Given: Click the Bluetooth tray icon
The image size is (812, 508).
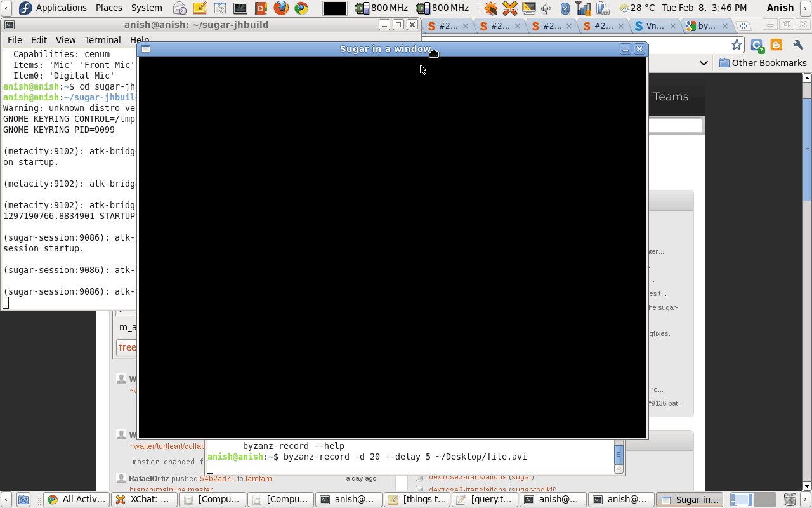Looking at the screenshot, I should (x=565, y=8).
